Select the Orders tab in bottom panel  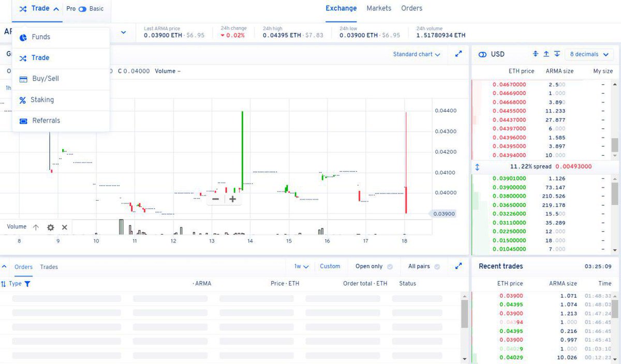[x=23, y=267]
